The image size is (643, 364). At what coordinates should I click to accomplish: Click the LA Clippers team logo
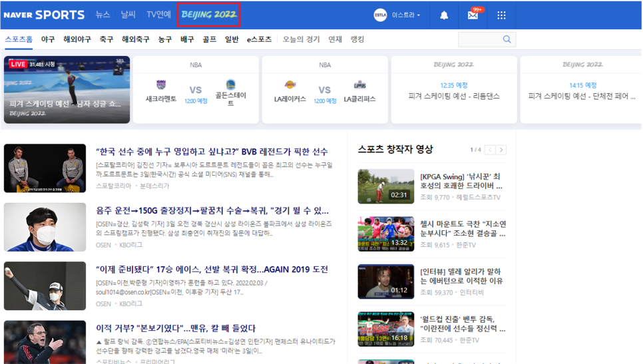[359, 85]
